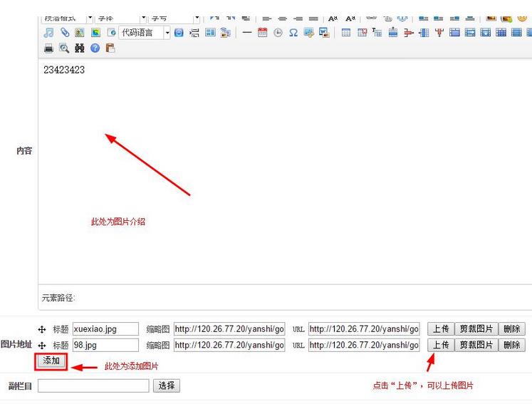Screen dimensions: 532x404
Task: Click the calendar date icon
Action: tap(262, 33)
